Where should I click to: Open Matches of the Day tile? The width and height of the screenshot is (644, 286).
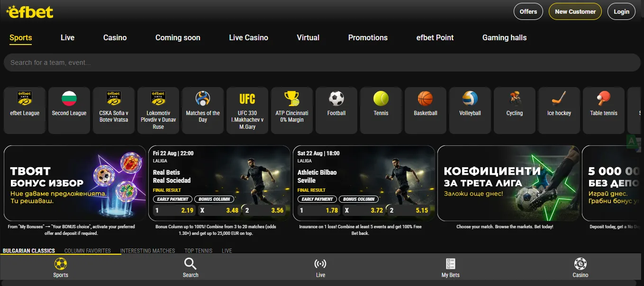point(203,110)
